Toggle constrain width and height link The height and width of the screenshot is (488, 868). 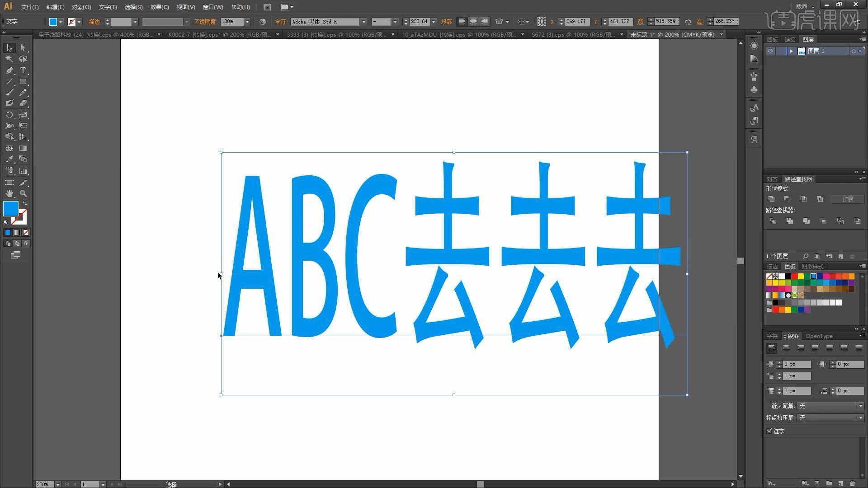(688, 22)
